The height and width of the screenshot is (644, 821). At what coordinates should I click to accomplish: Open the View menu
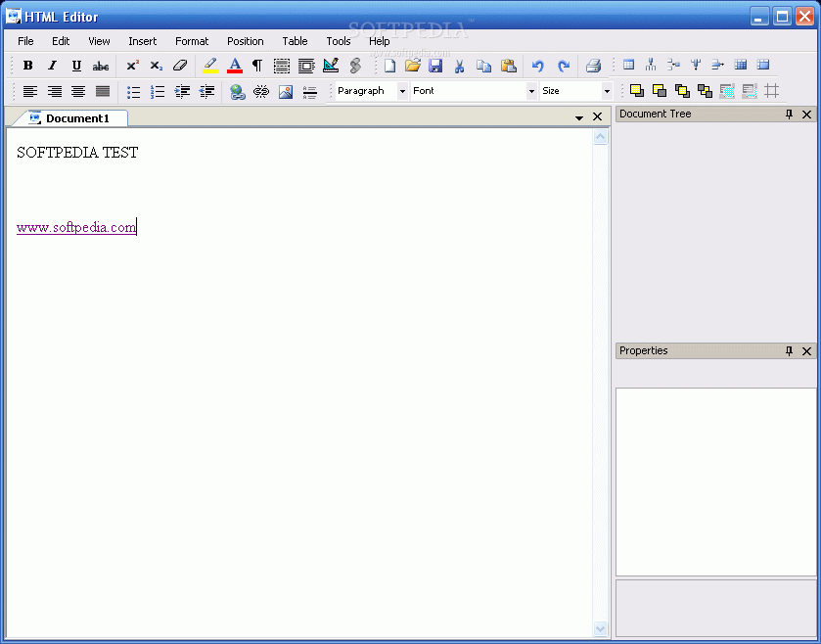tap(99, 41)
